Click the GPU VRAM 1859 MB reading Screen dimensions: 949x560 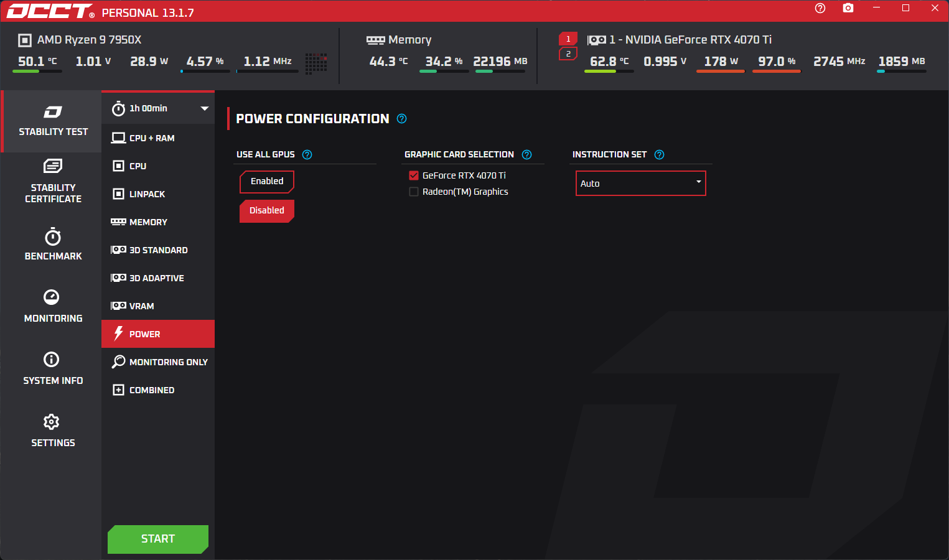pyautogui.click(x=902, y=62)
